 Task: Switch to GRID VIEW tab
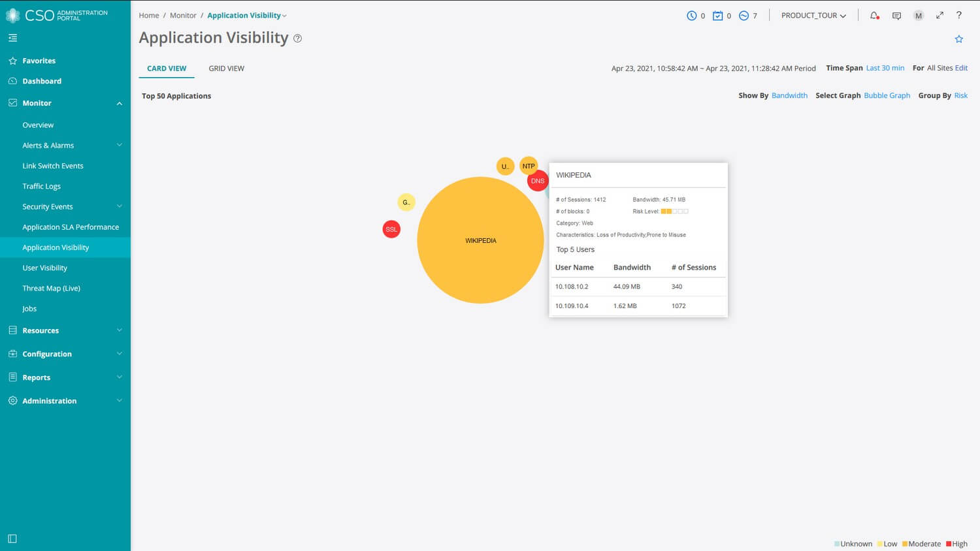coord(226,68)
